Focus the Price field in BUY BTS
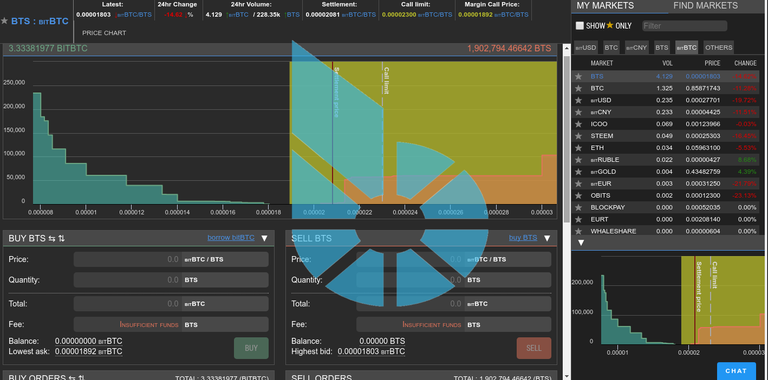Viewport: 768px width, 380px height. coord(127,260)
